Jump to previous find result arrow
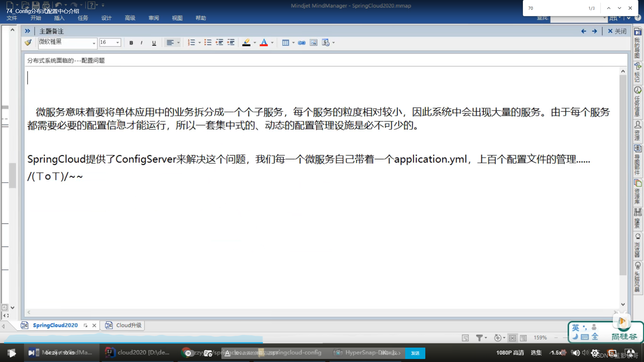The image size is (644, 362). click(609, 8)
